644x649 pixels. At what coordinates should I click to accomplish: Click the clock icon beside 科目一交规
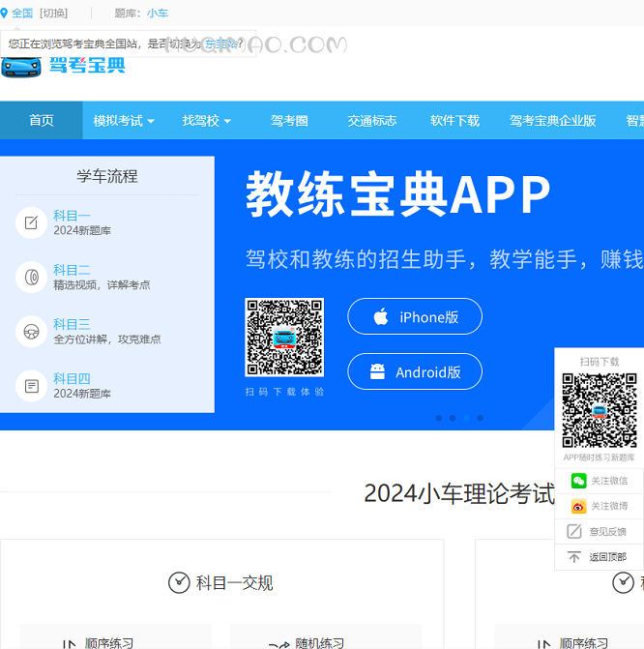pyautogui.click(x=179, y=583)
